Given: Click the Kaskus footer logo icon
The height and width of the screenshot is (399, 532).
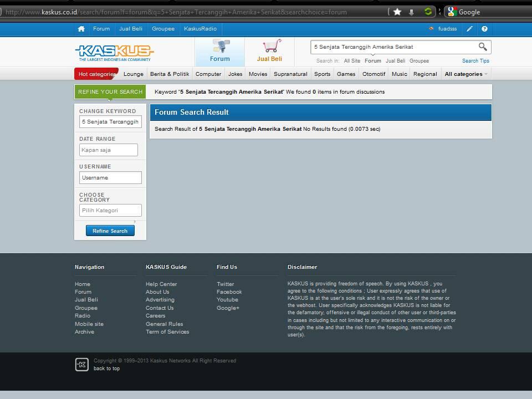Looking at the screenshot, I should click(82, 365).
